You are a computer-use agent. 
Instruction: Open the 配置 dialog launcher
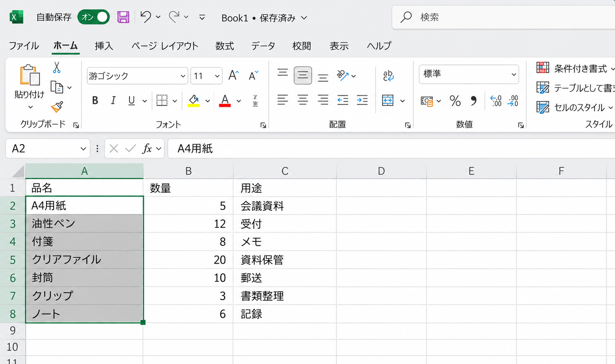pyautogui.click(x=408, y=126)
